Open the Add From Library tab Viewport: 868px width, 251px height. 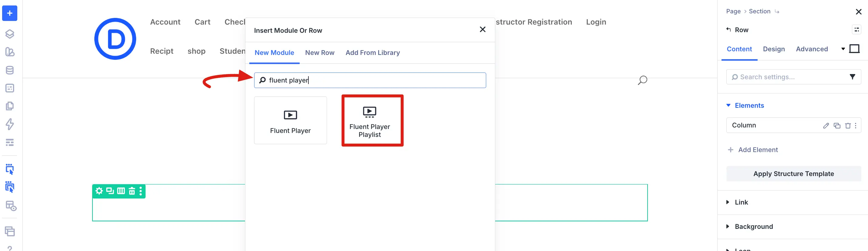373,53
